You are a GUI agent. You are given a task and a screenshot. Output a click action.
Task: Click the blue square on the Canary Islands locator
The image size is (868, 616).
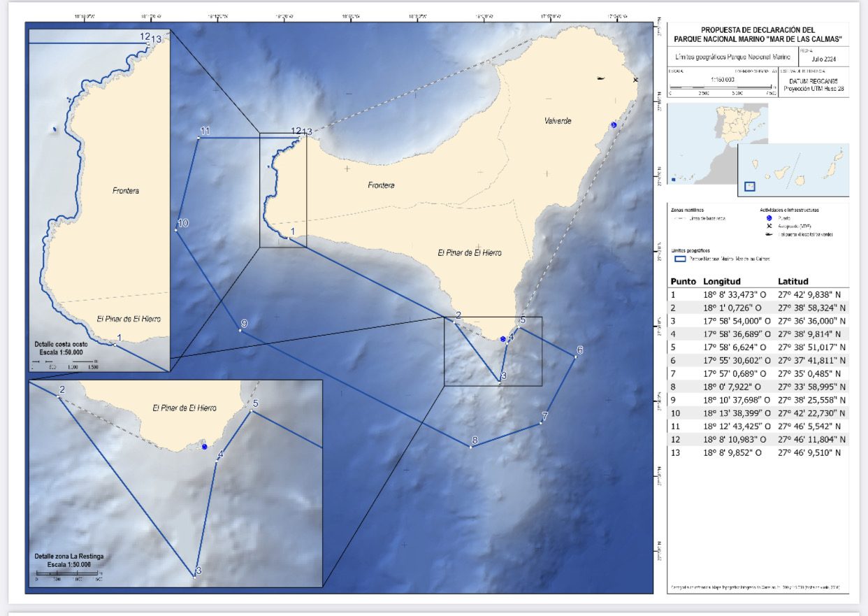pyautogui.click(x=749, y=186)
